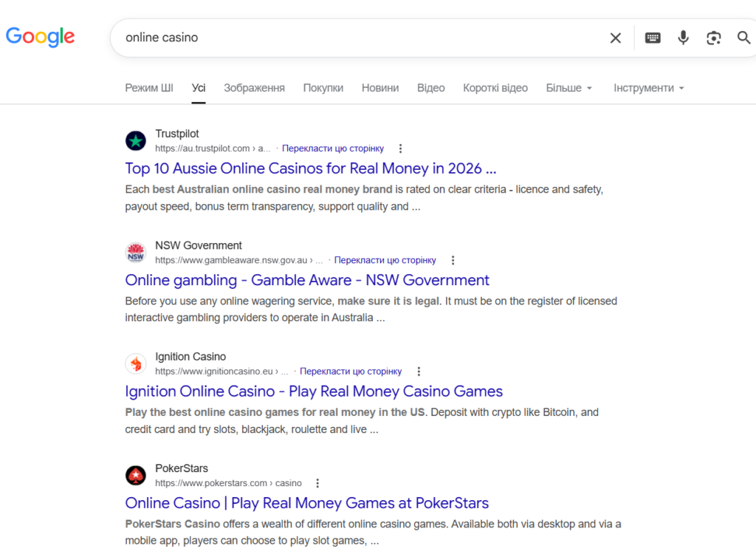
Task: Open three-dot menu for NSW Government result
Action: coord(453,261)
